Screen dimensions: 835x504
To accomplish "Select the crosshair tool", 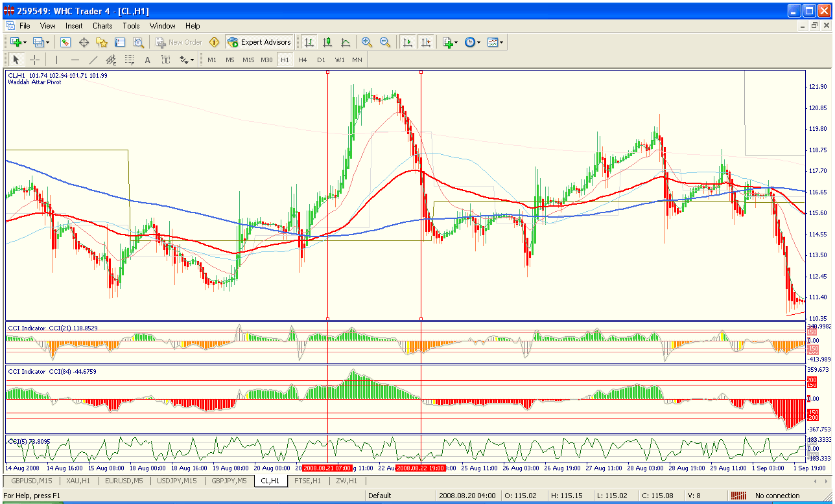I will (x=34, y=60).
